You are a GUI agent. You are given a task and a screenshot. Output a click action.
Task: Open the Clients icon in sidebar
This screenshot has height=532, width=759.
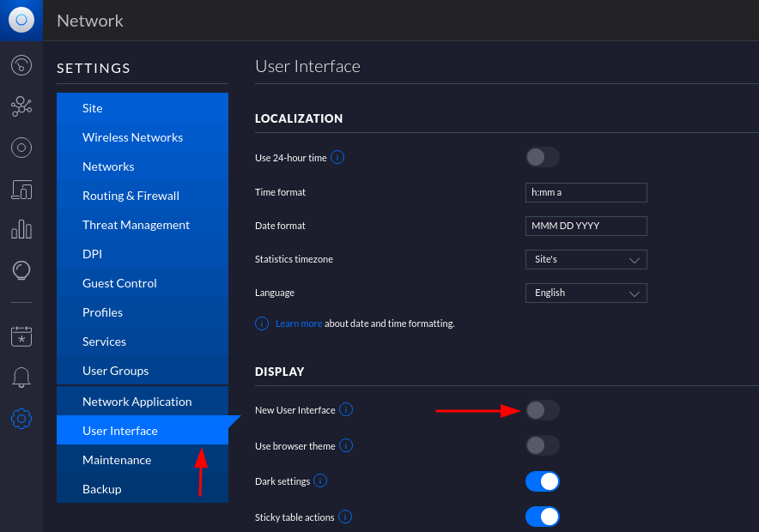click(21, 189)
